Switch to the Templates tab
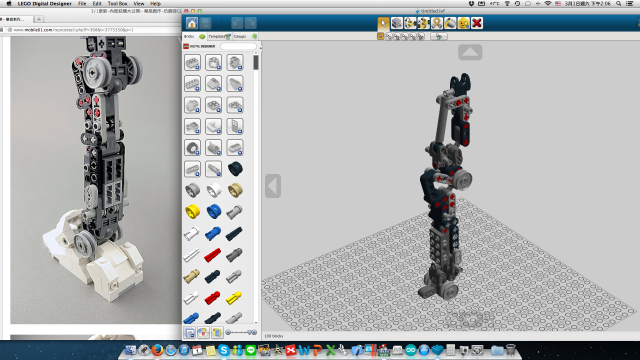The image size is (640, 360). tap(219, 36)
